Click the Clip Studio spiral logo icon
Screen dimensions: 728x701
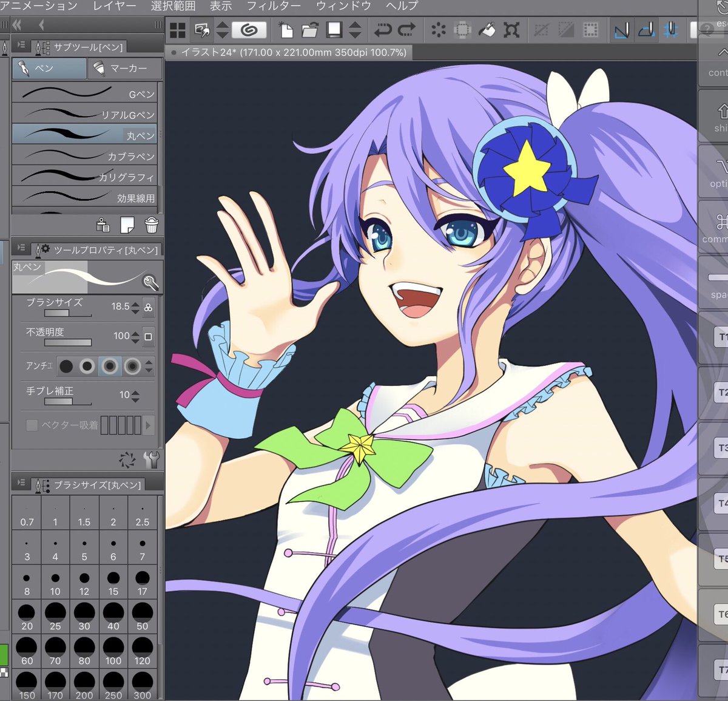249,29
